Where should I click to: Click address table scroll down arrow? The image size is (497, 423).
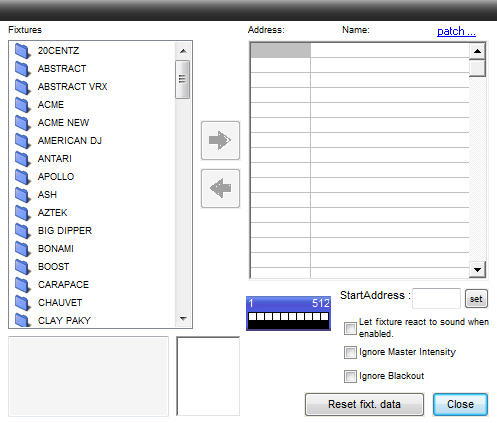pos(477,269)
